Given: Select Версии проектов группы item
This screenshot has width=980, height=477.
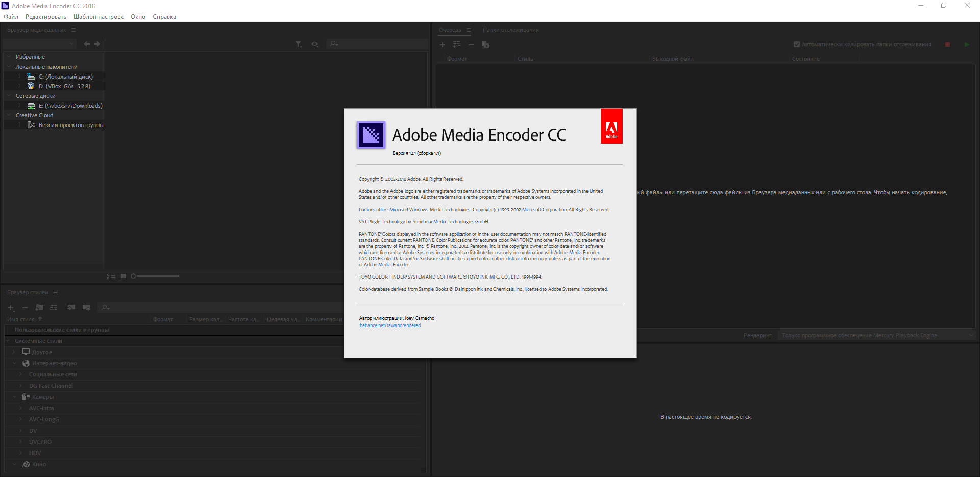Looking at the screenshot, I should 71,125.
